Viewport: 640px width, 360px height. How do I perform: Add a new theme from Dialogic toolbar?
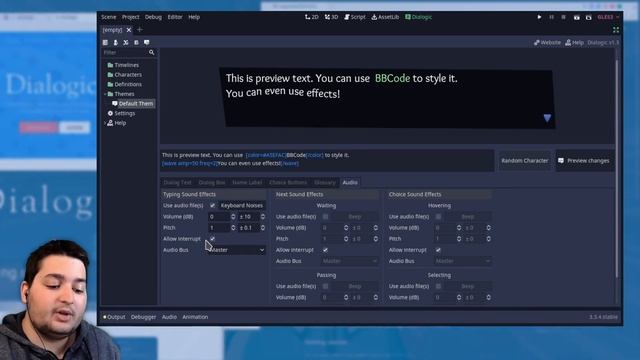tap(147, 42)
